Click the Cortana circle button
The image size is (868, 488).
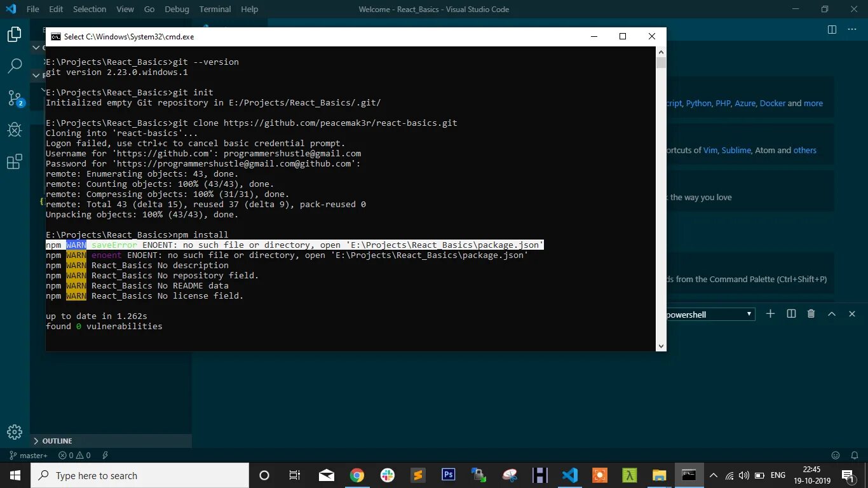[264, 475]
